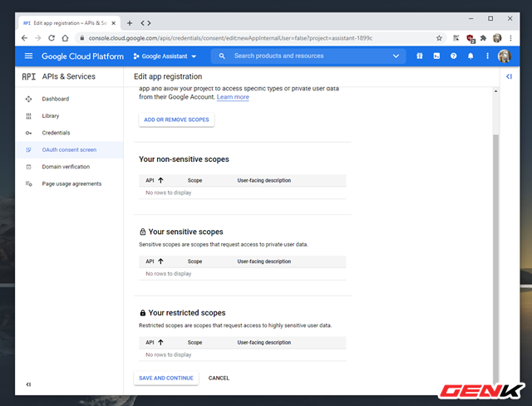This screenshot has width=532, height=406.
Task: Expand the search bar chevron
Action: click(396, 56)
